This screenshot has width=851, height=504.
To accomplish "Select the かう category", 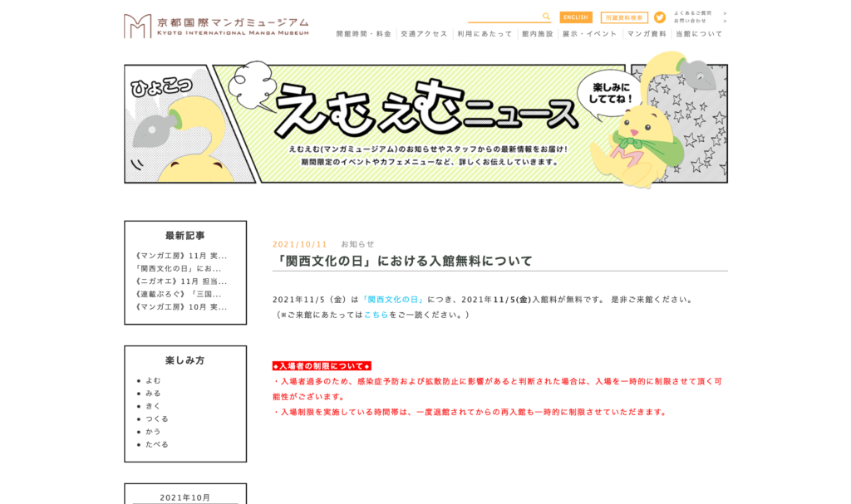I will (x=153, y=431).
